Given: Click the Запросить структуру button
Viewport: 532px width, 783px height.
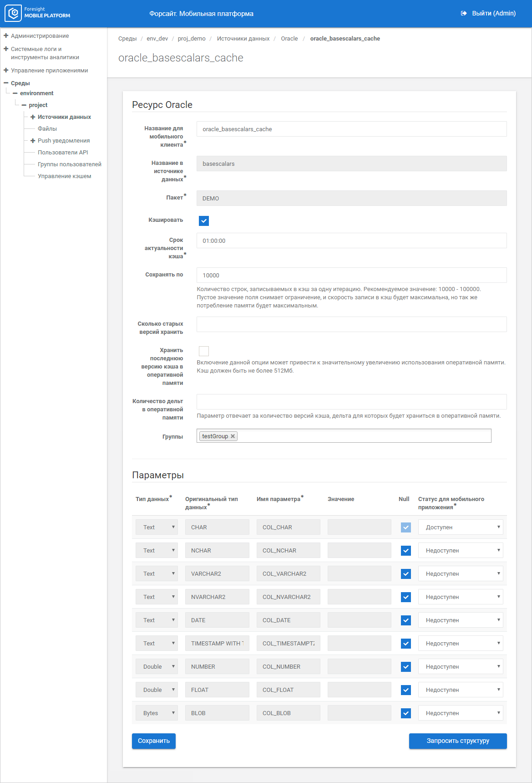Looking at the screenshot, I should pyautogui.click(x=458, y=741).
